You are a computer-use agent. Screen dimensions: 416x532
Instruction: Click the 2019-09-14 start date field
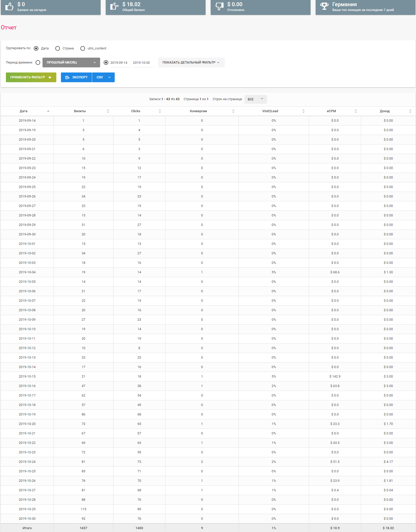coord(119,62)
